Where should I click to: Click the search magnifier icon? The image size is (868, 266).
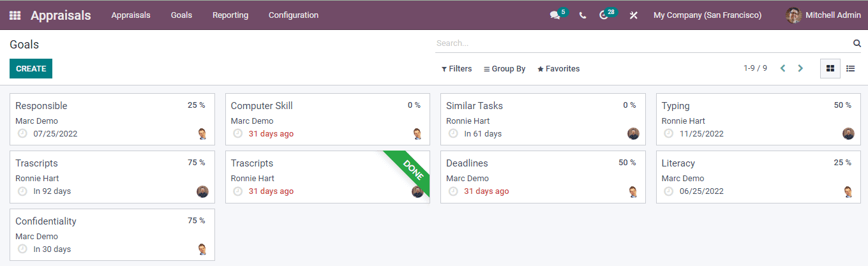(x=857, y=43)
